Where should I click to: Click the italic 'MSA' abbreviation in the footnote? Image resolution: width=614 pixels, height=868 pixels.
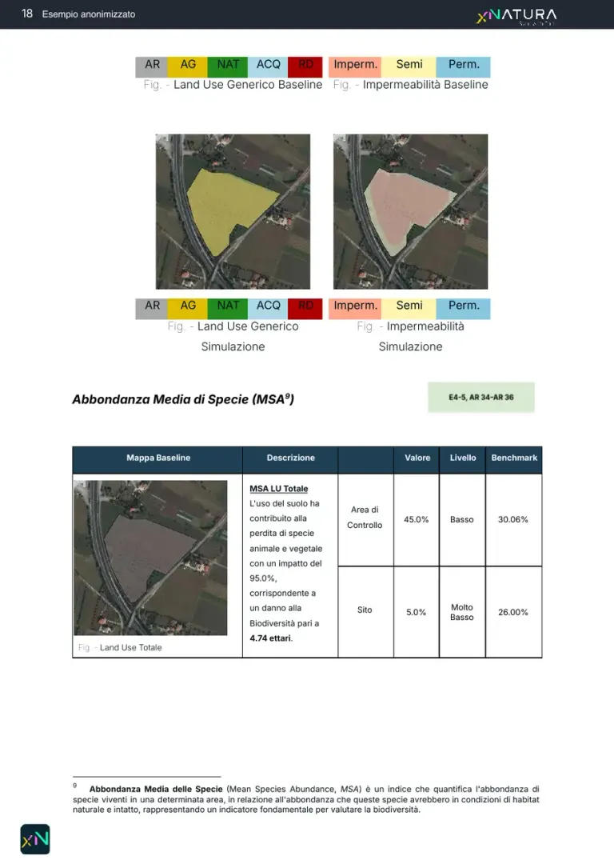click(349, 789)
